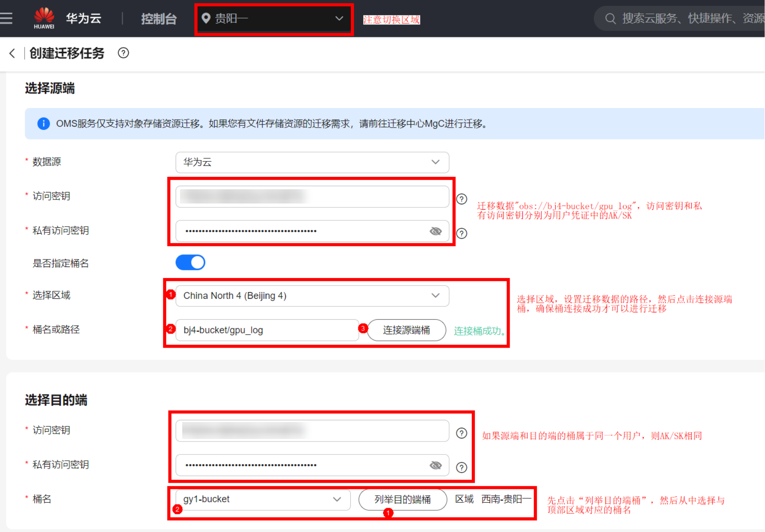
Task: Open the gy1-bucket 桶名 dropdown
Action: 263,500
